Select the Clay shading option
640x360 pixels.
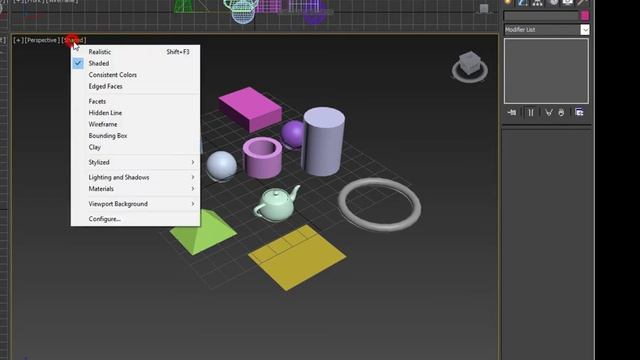[135, 147]
